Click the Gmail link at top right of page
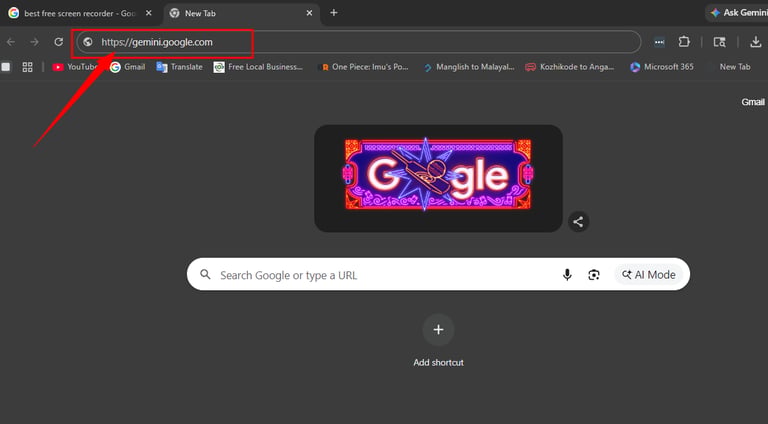 point(753,102)
